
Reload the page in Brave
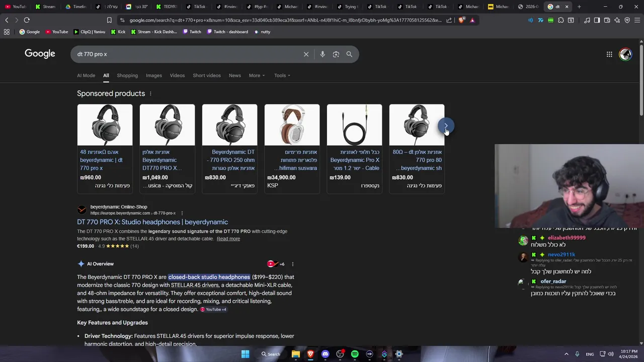tap(27, 20)
